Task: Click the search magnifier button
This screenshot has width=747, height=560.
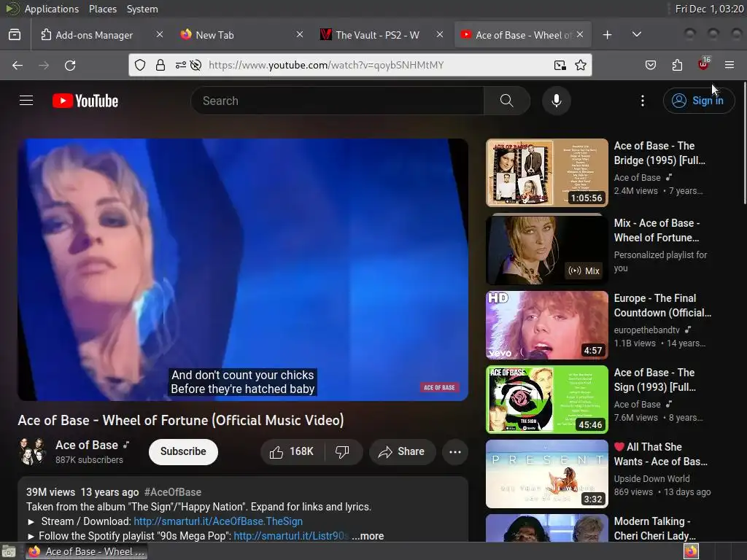Action: (x=506, y=101)
